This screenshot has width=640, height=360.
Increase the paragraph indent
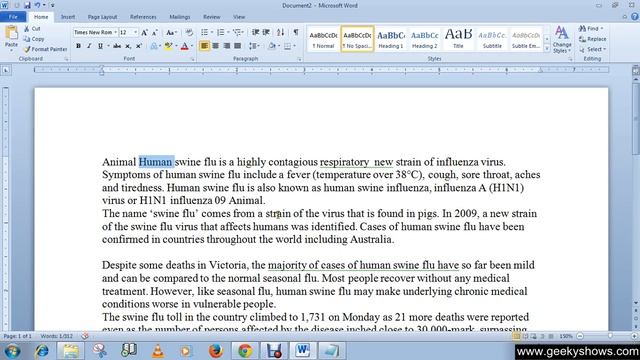click(266, 32)
